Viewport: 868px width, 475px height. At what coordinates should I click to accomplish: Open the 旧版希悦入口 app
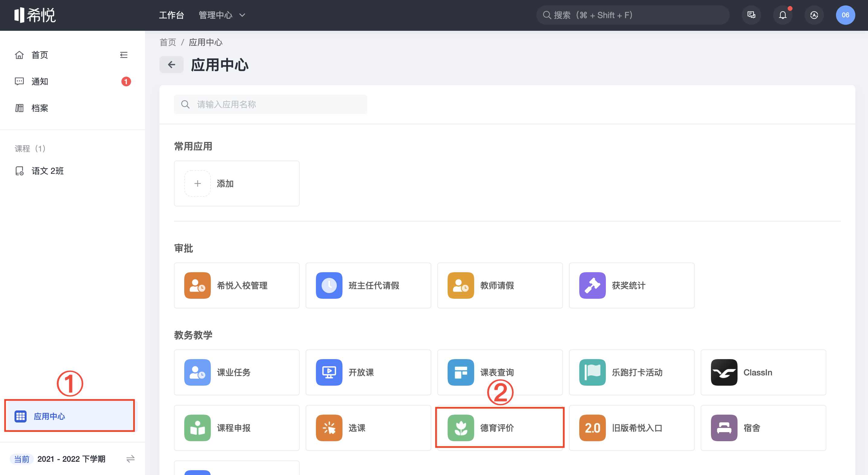point(632,428)
